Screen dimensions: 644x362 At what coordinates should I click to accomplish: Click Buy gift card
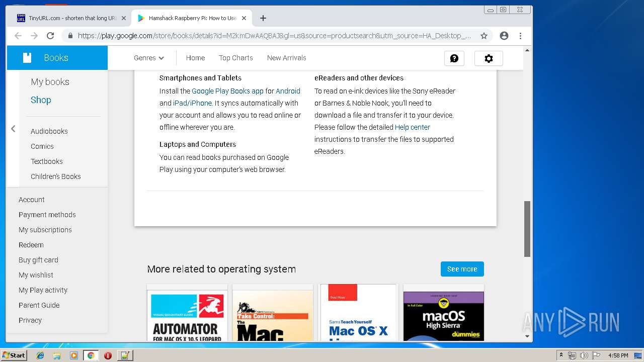click(39, 260)
